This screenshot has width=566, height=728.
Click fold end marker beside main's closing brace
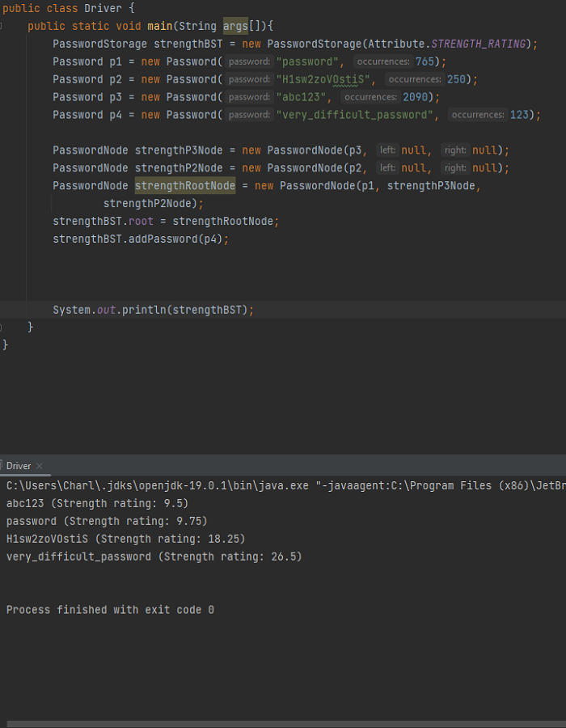(2, 328)
